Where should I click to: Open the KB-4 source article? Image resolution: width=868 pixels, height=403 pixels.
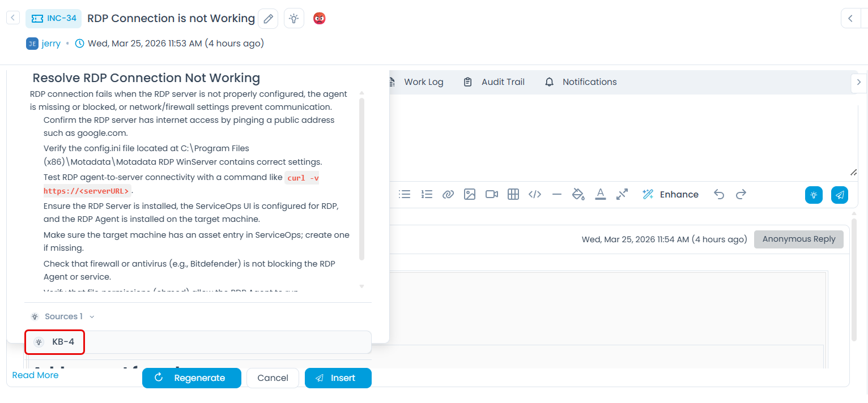(63, 342)
